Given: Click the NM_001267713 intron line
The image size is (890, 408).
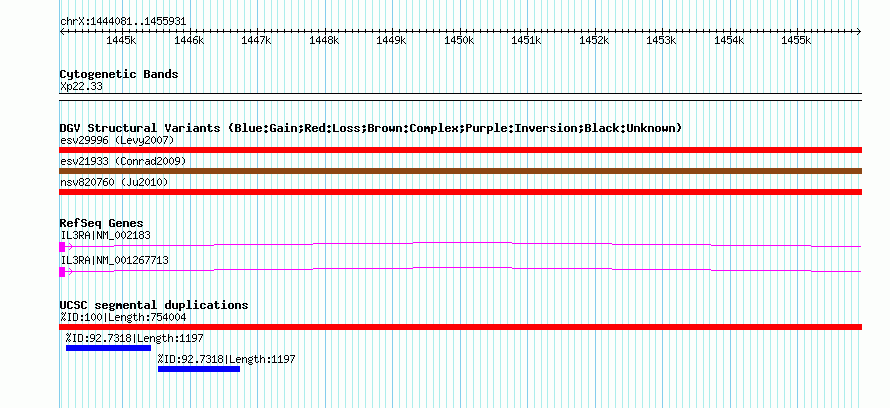Looking at the screenshot, I should coord(463,270).
